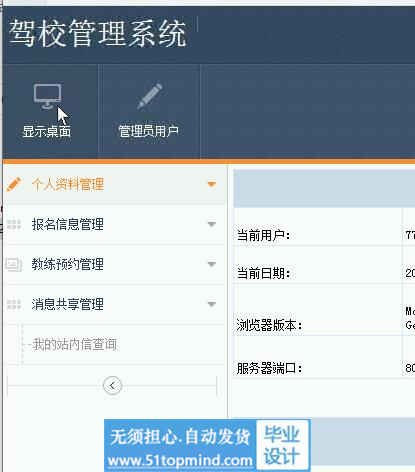The image size is (415, 472).
Task: Click the monitor icon above 显示桌面
Action: 47,96
